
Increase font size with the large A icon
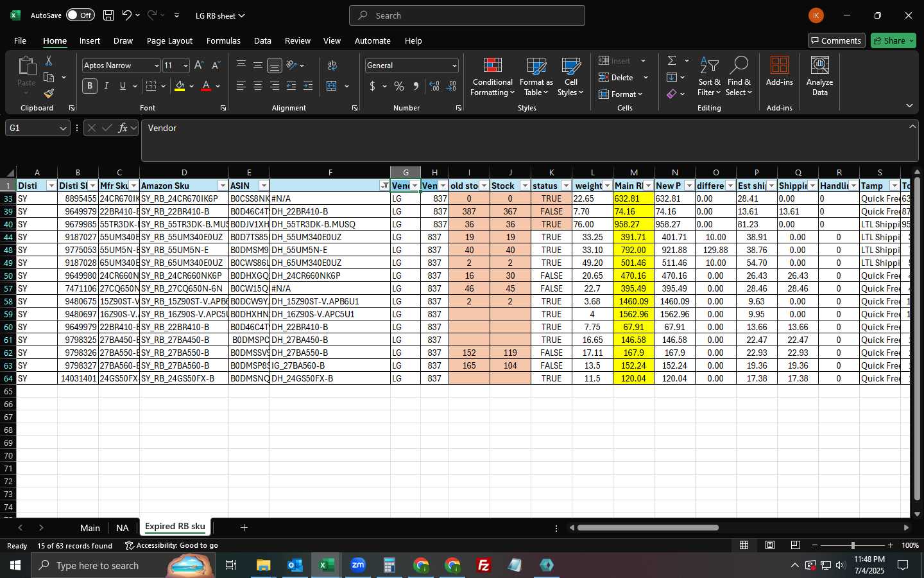199,66
